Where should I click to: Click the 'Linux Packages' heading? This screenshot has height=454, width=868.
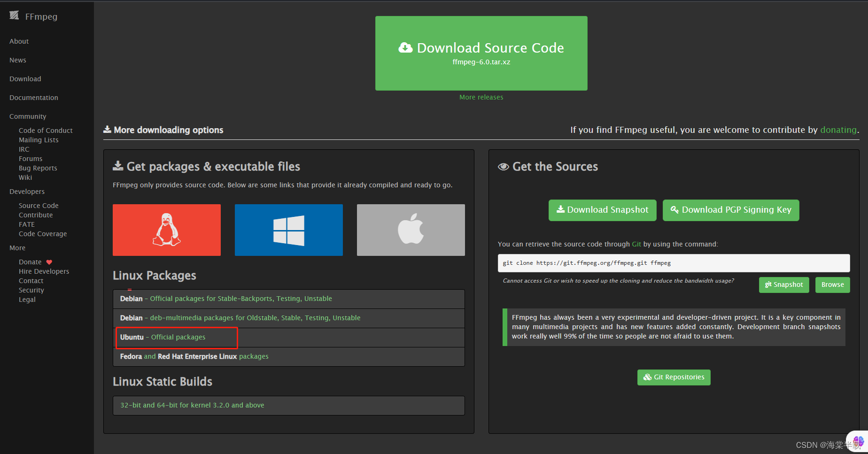(x=155, y=276)
